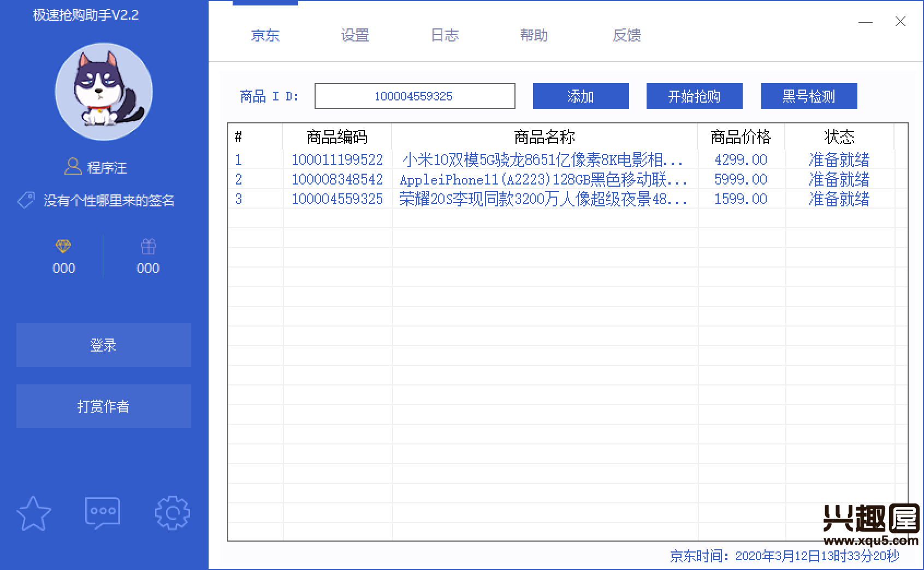
Task: Click the price 4299.00
Action: 741,160
